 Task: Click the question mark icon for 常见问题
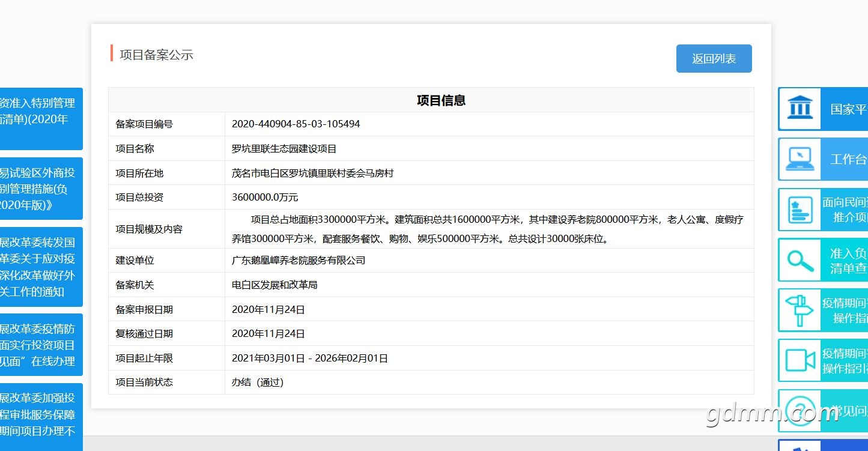(800, 411)
